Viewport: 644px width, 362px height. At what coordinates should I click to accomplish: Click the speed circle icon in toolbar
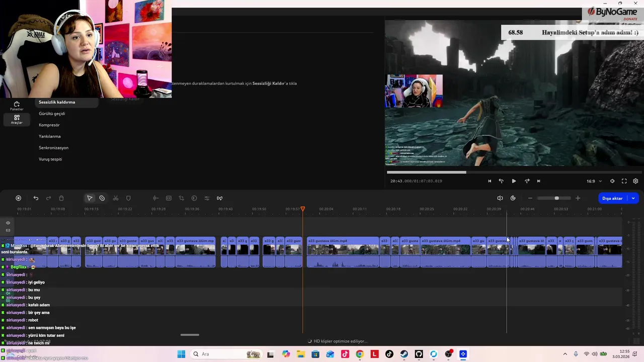point(194,198)
